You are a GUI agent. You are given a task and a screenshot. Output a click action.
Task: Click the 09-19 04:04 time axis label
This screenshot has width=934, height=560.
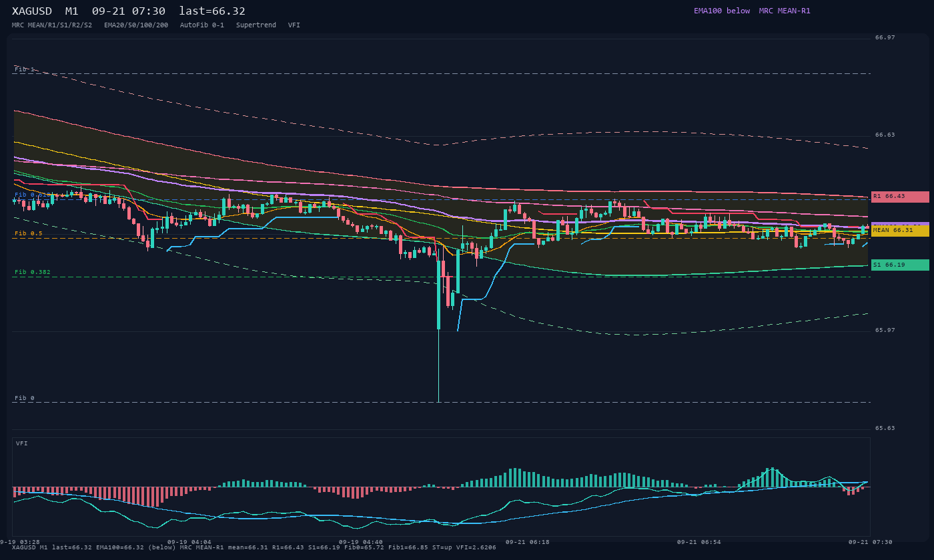coord(189,543)
